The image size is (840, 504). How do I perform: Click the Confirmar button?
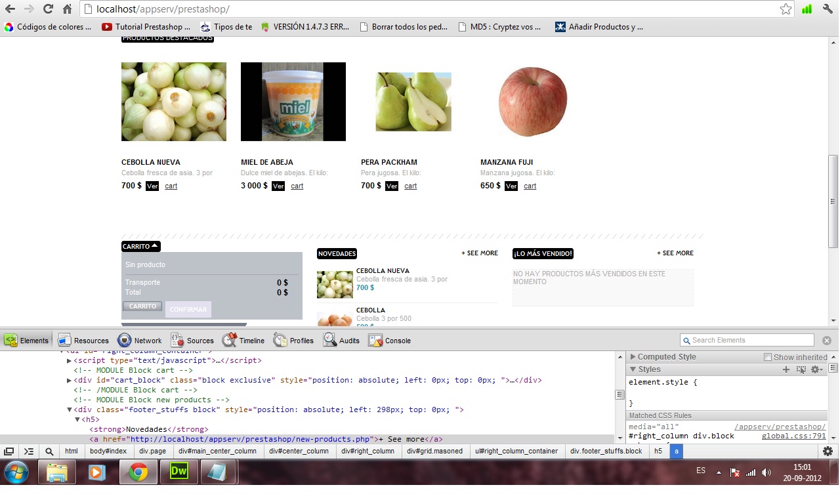tap(188, 310)
